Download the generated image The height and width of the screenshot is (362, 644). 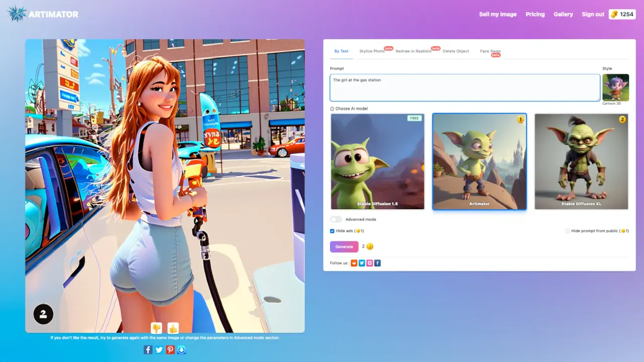[x=181, y=349]
